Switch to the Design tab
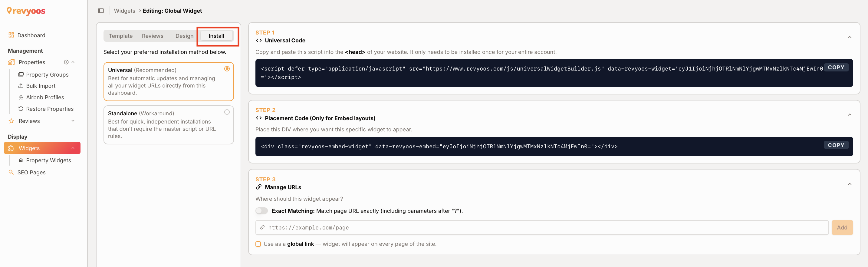The height and width of the screenshot is (267, 868). tap(184, 36)
